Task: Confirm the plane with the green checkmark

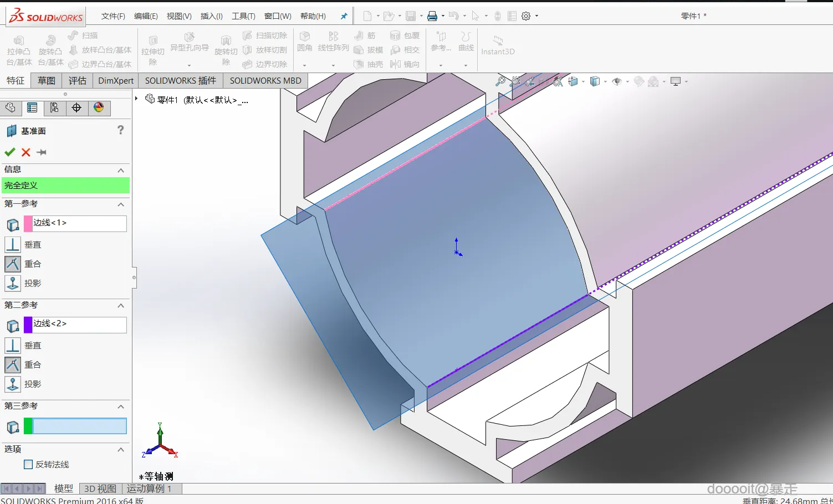Action: click(9, 152)
